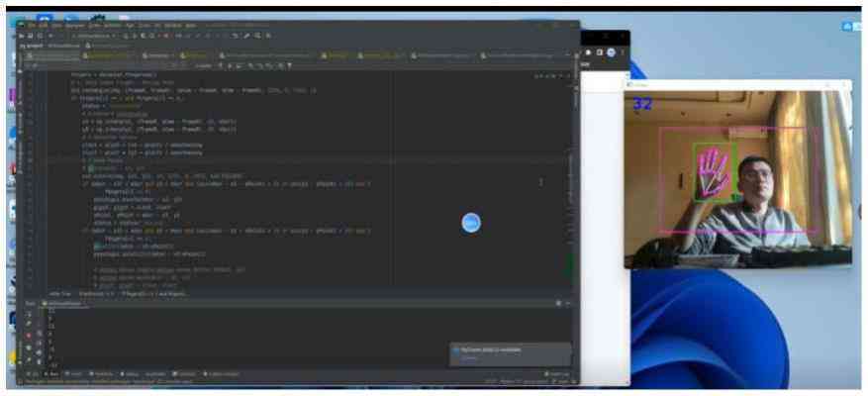Open the Help menu in PyCharm
This screenshot has width=868, height=396.
pos(190,26)
